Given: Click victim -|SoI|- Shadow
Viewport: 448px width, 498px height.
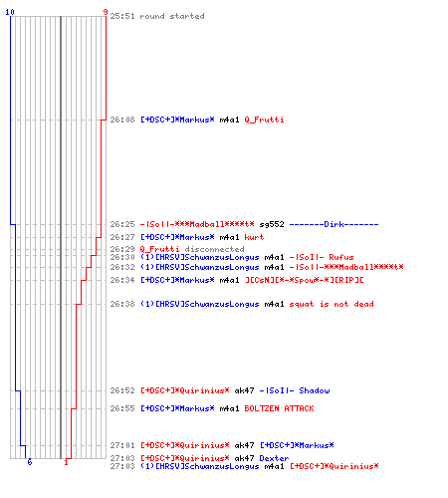Looking at the screenshot, I should [295, 390].
